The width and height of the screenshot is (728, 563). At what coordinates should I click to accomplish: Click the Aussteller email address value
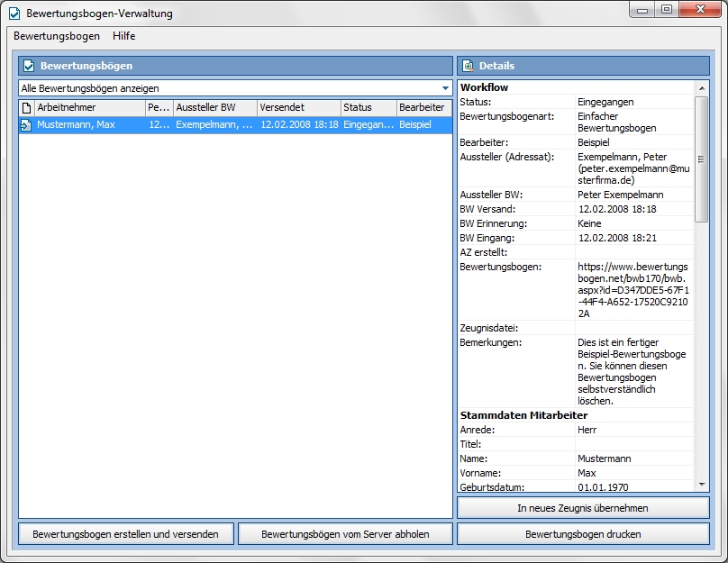point(633,175)
